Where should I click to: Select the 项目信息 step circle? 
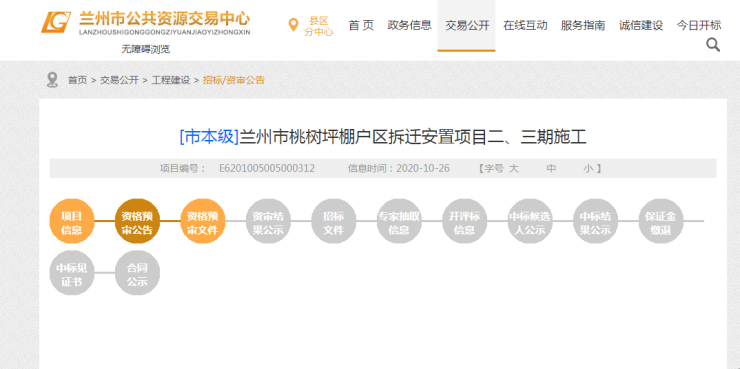click(72, 221)
